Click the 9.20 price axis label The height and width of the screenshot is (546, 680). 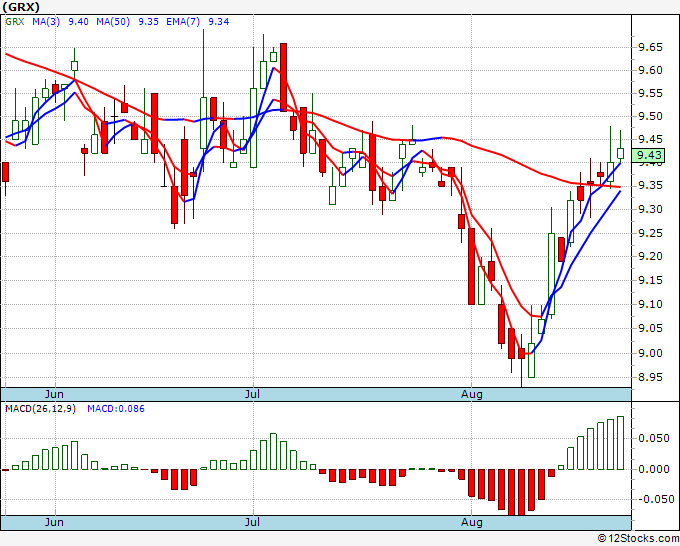[651, 256]
